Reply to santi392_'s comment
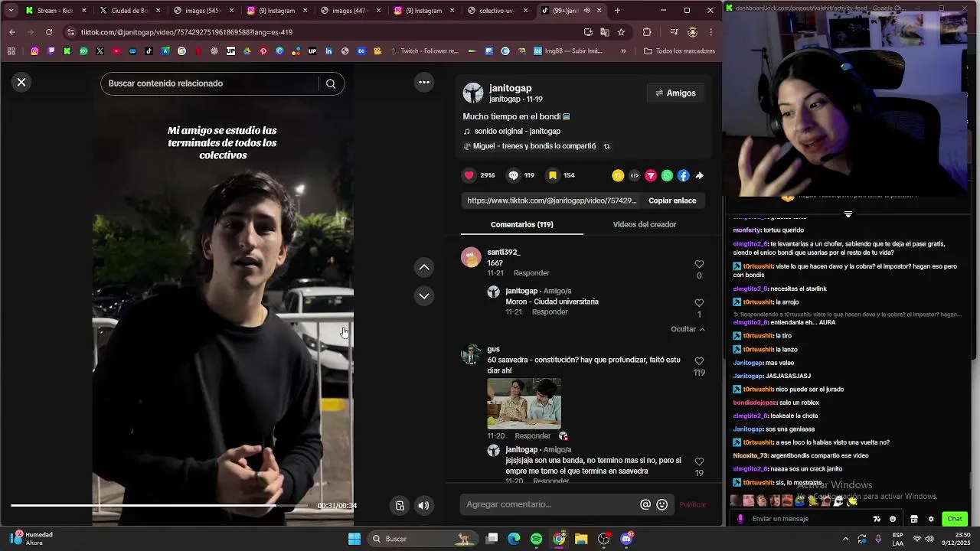 coord(531,273)
